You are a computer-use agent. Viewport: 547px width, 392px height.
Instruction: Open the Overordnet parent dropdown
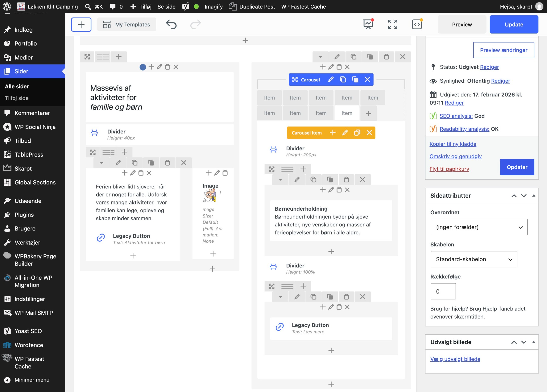point(479,227)
